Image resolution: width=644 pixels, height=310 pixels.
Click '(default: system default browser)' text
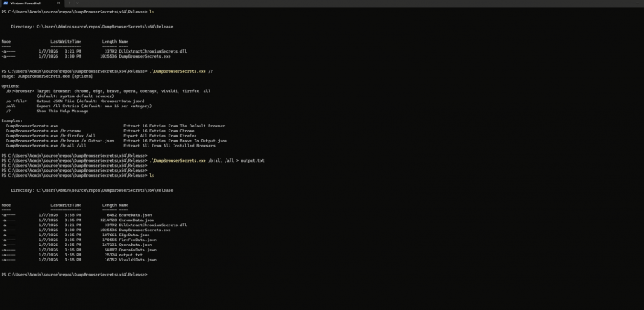point(75,96)
